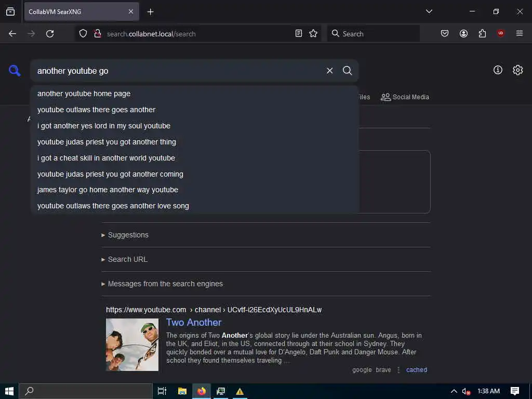
Task: Open the youtube.com channel URL link
Action: (214, 310)
